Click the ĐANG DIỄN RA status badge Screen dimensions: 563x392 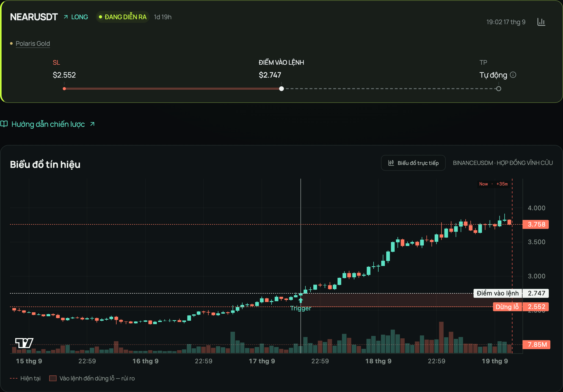(x=123, y=17)
